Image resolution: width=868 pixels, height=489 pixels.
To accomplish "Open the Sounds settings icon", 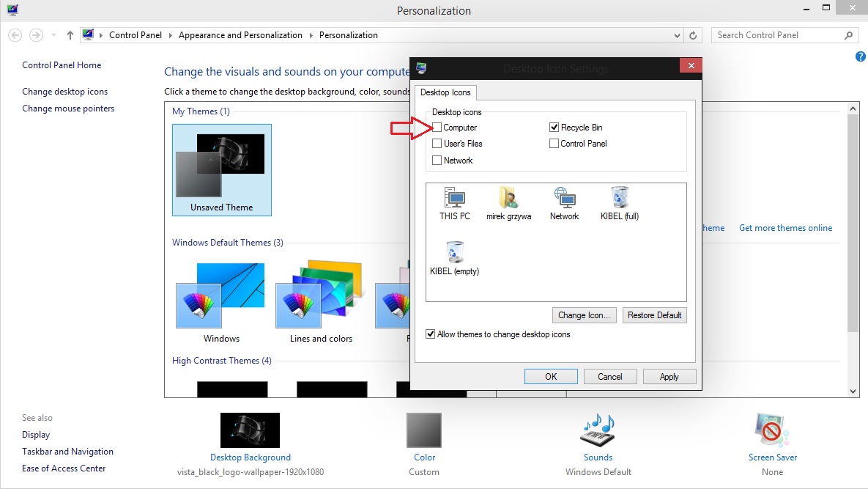I will (598, 430).
